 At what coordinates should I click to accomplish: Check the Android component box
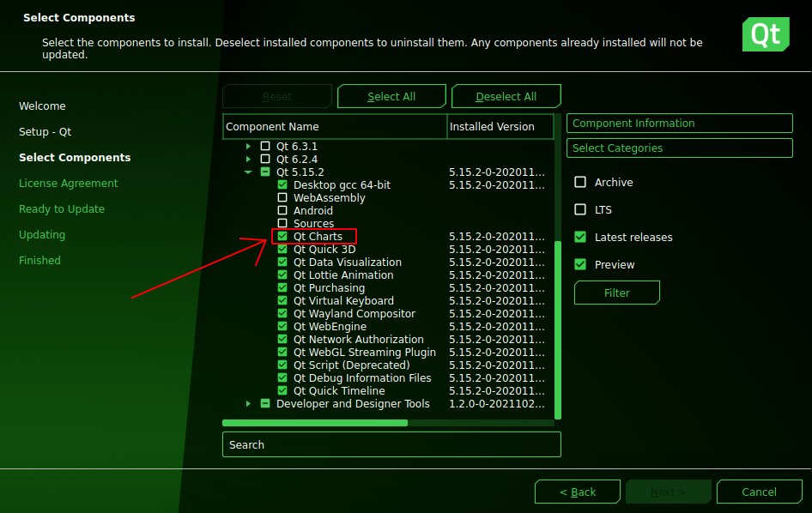(x=282, y=211)
